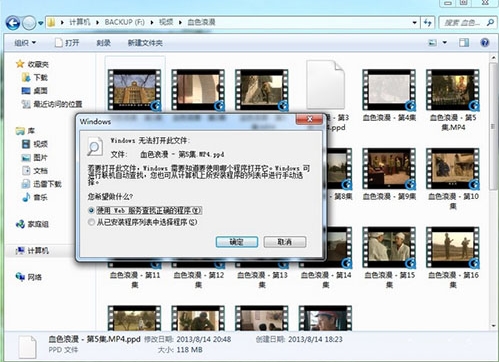Click the 血色浪漫 - 第13集 file label
This screenshot has height=362, width=499.
[x=262, y=280]
